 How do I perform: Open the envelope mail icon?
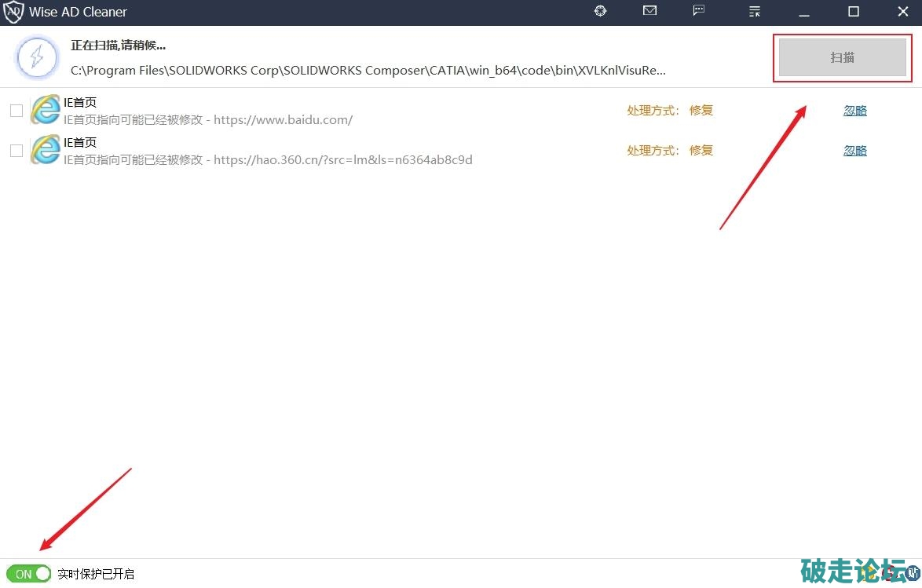click(x=649, y=11)
